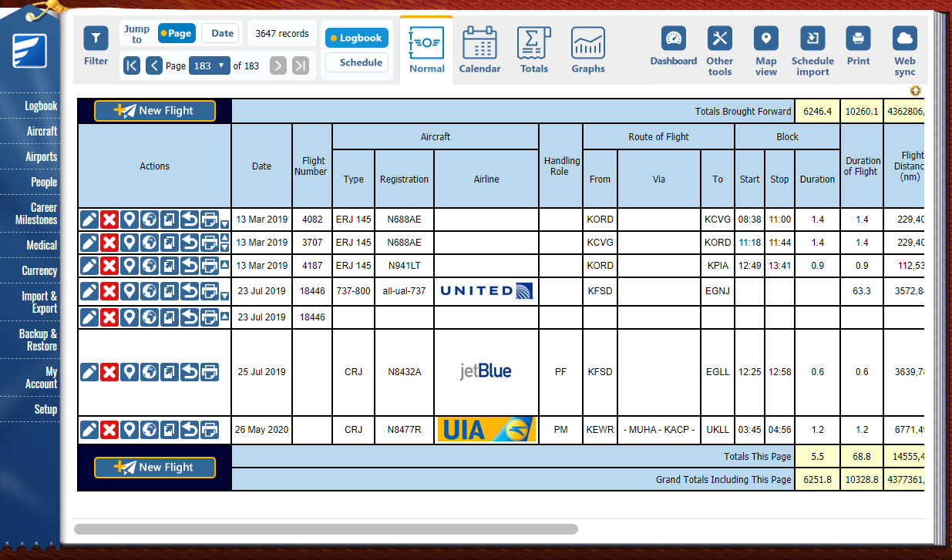Move flight 4082 row down
The image size is (952, 560).
[224, 225]
